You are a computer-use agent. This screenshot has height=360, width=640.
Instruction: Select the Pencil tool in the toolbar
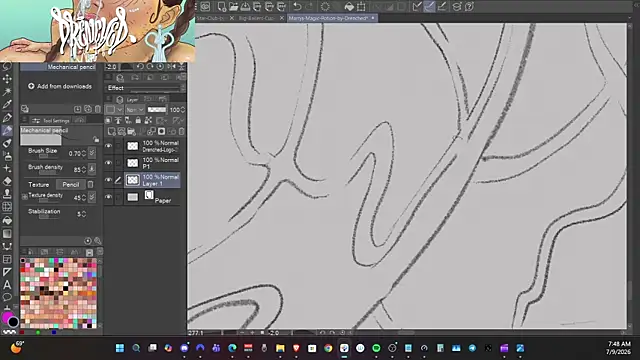[7, 131]
